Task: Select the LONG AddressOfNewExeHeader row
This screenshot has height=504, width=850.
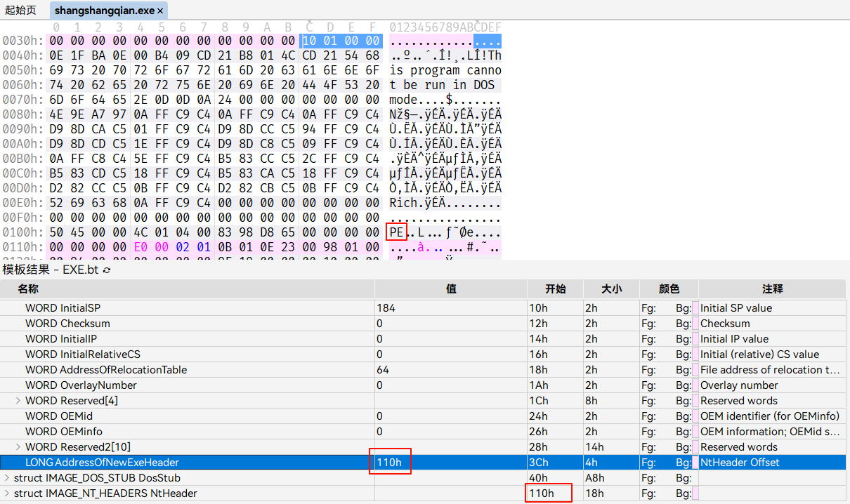Action: [102, 463]
